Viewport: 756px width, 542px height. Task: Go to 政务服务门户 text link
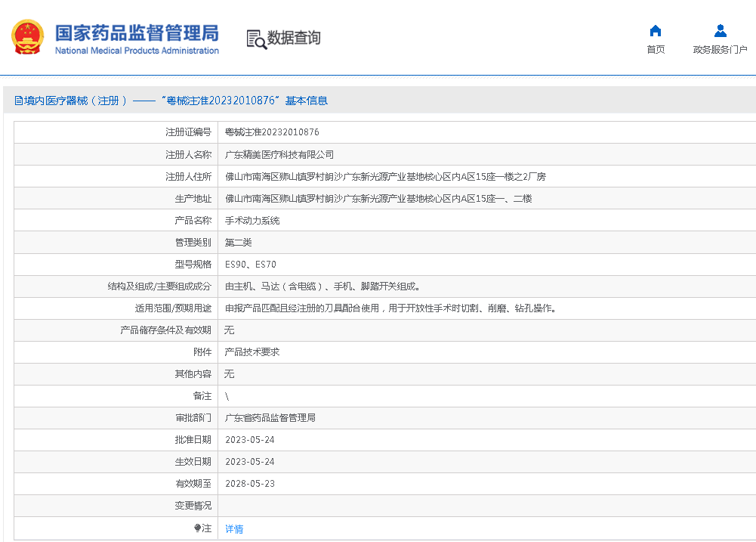tap(720, 50)
